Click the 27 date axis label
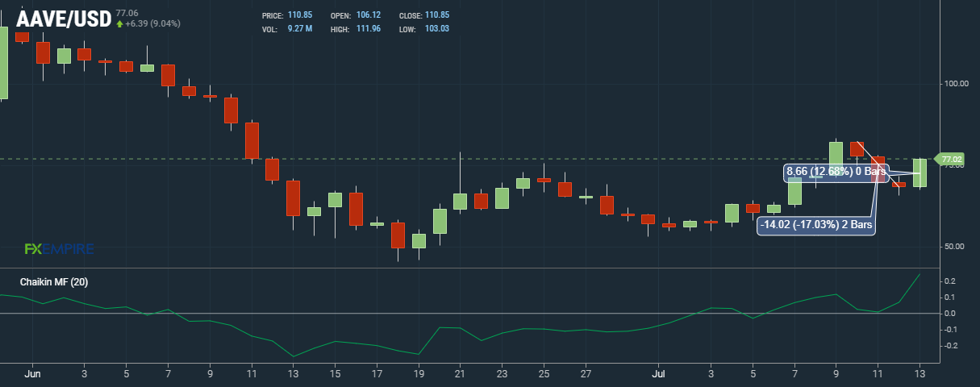This screenshot has height=387, width=980. 586,374
